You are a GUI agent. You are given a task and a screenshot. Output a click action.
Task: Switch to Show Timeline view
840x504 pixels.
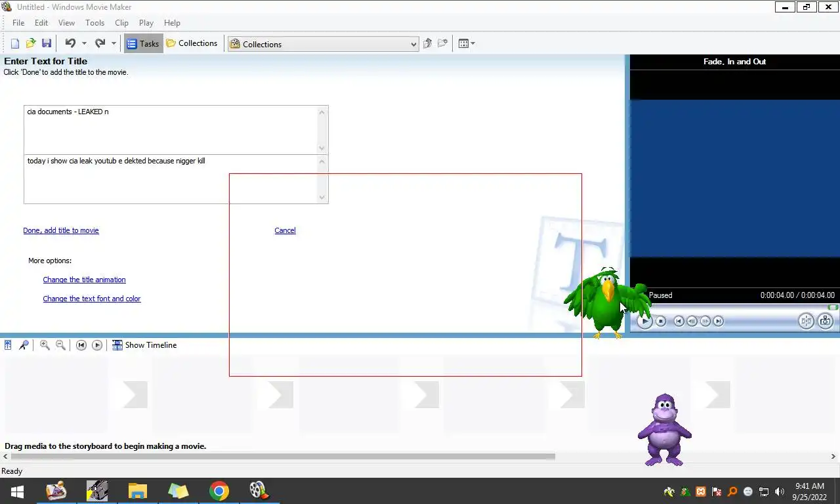point(144,345)
